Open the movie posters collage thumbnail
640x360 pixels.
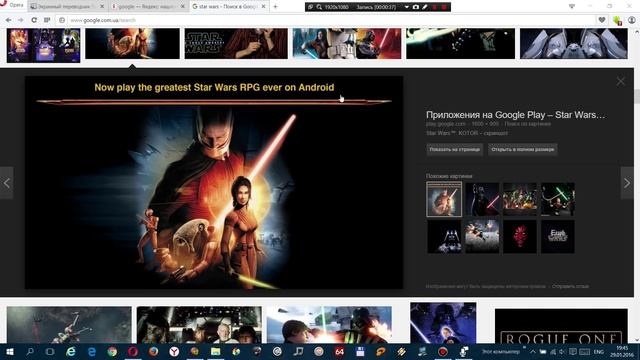(x=43, y=45)
